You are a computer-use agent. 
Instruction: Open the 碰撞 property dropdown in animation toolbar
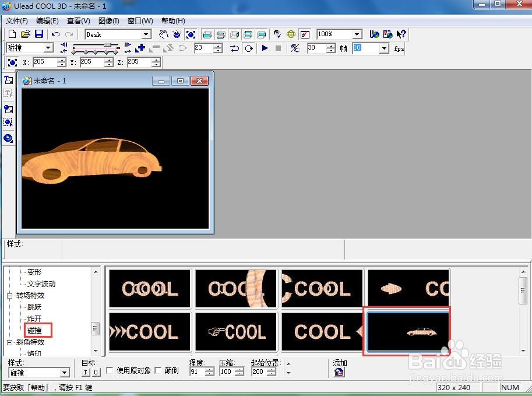(x=48, y=48)
